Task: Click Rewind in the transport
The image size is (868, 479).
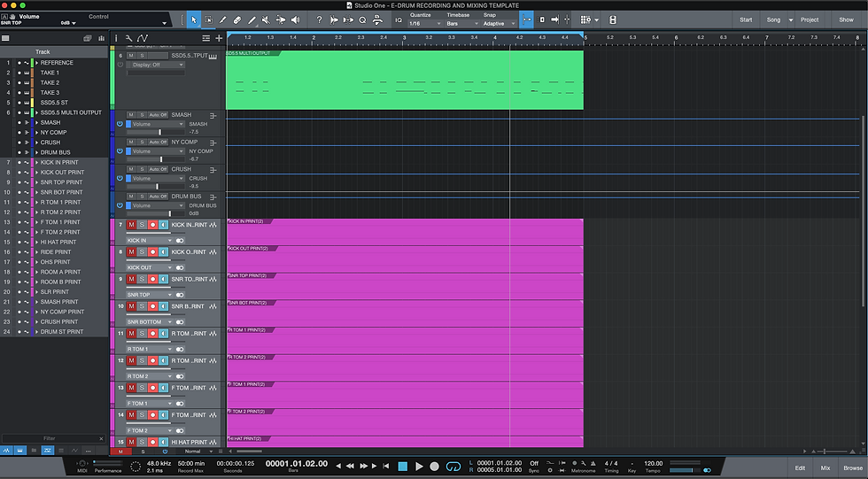Action: click(x=350, y=467)
